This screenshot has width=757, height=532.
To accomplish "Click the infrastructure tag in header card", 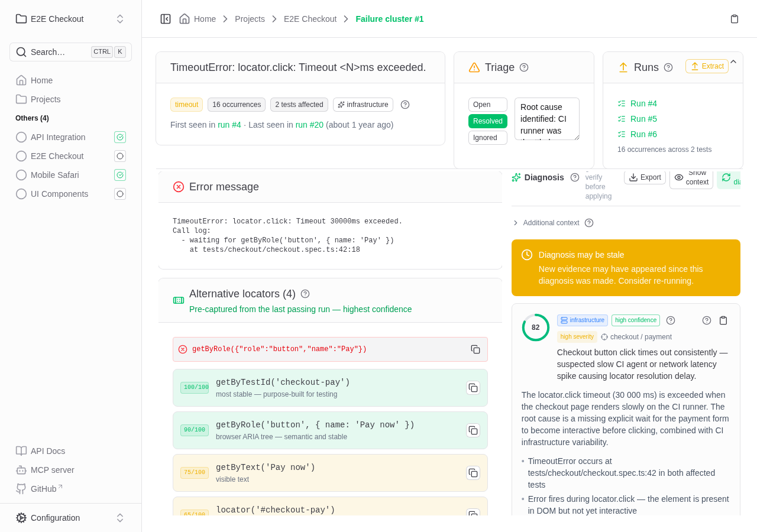I will (363, 105).
